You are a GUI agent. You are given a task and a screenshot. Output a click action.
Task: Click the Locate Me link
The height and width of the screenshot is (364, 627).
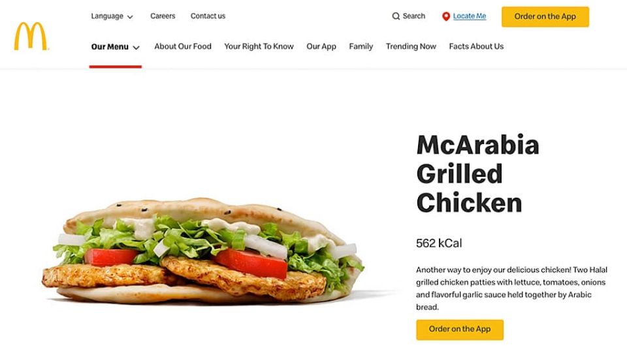click(x=470, y=16)
